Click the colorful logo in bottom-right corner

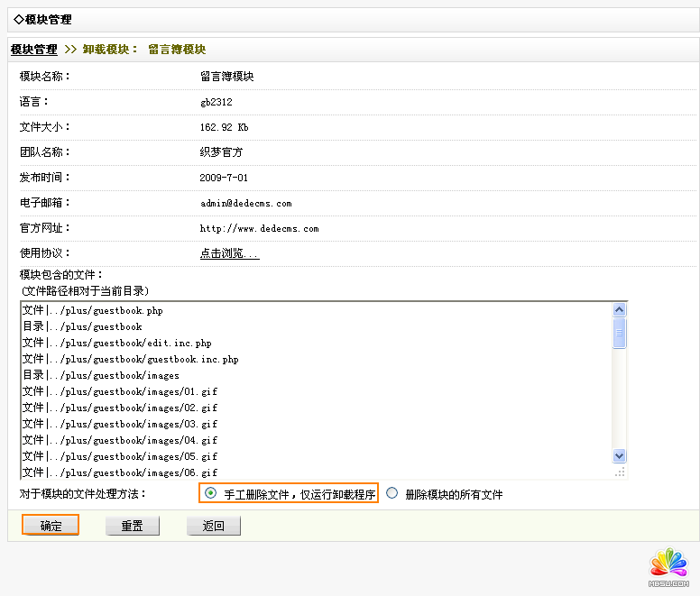[x=668, y=564]
